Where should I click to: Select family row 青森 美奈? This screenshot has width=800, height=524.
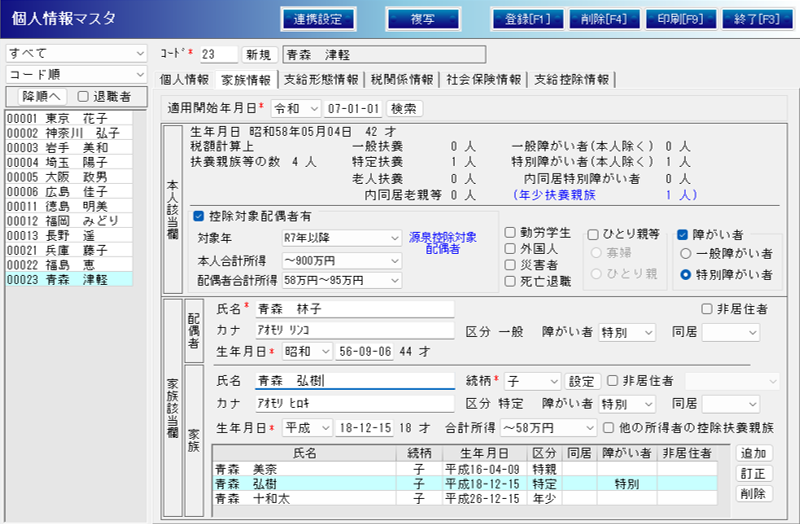tap(465, 469)
